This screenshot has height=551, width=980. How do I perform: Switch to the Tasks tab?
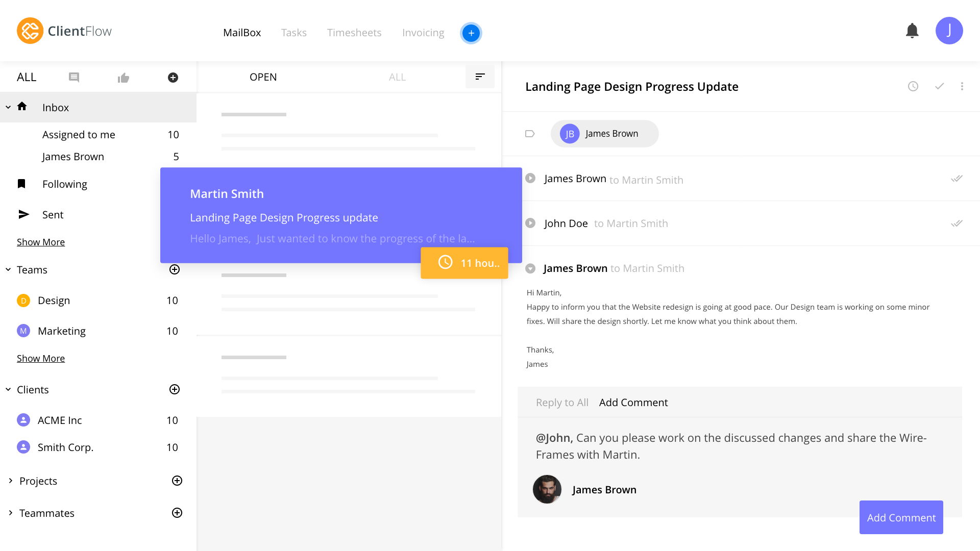click(293, 33)
